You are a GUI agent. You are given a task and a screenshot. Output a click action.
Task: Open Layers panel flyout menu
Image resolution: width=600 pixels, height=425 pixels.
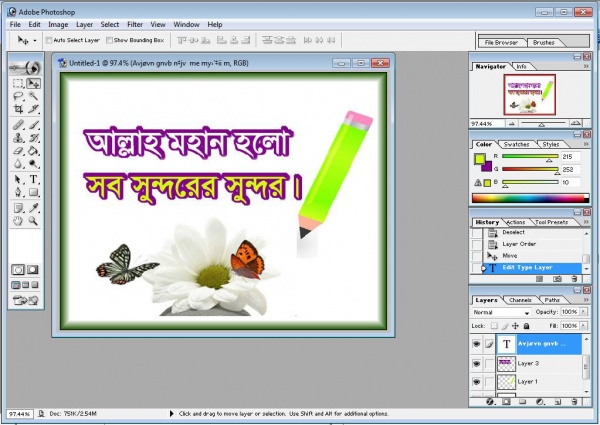[x=586, y=300]
